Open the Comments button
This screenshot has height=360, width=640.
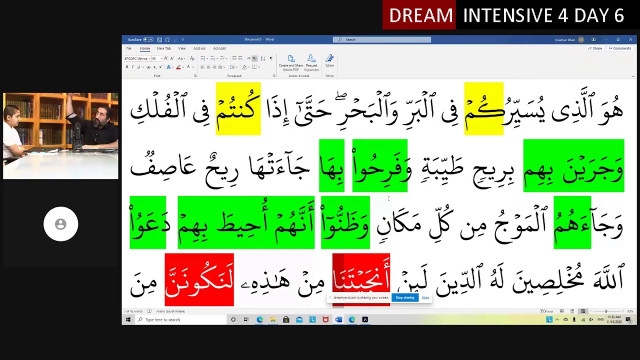coord(620,48)
